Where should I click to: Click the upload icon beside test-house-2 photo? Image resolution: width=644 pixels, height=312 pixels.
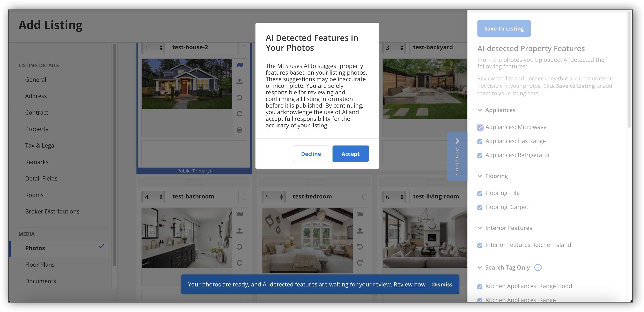[240, 81]
